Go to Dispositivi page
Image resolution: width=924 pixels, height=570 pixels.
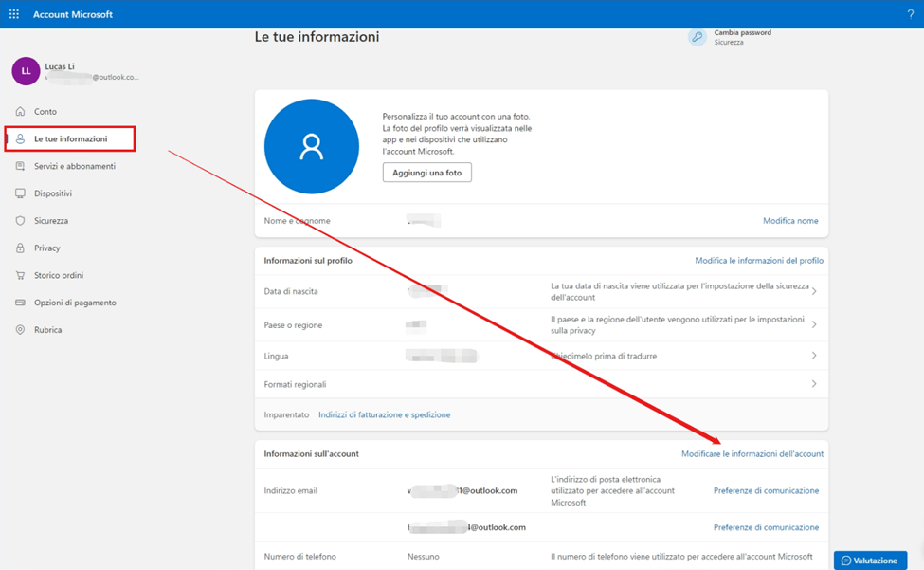[x=53, y=193]
